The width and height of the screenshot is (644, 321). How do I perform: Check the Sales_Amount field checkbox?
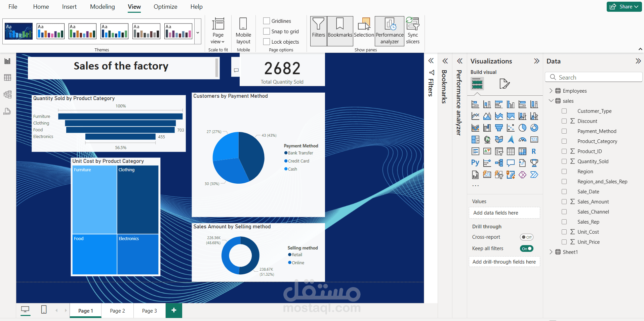[x=564, y=202]
